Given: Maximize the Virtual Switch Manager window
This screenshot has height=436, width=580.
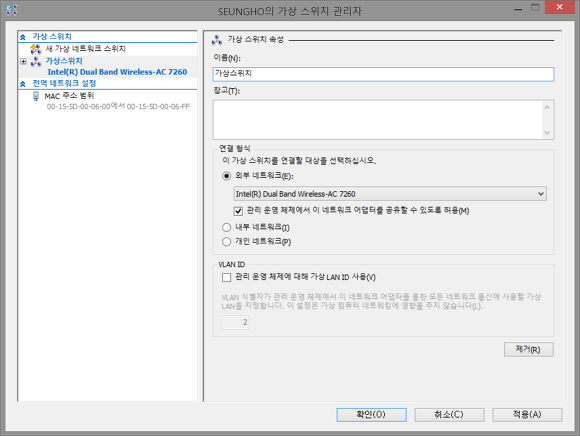Looking at the screenshot, I should pyautogui.click(x=535, y=8).
